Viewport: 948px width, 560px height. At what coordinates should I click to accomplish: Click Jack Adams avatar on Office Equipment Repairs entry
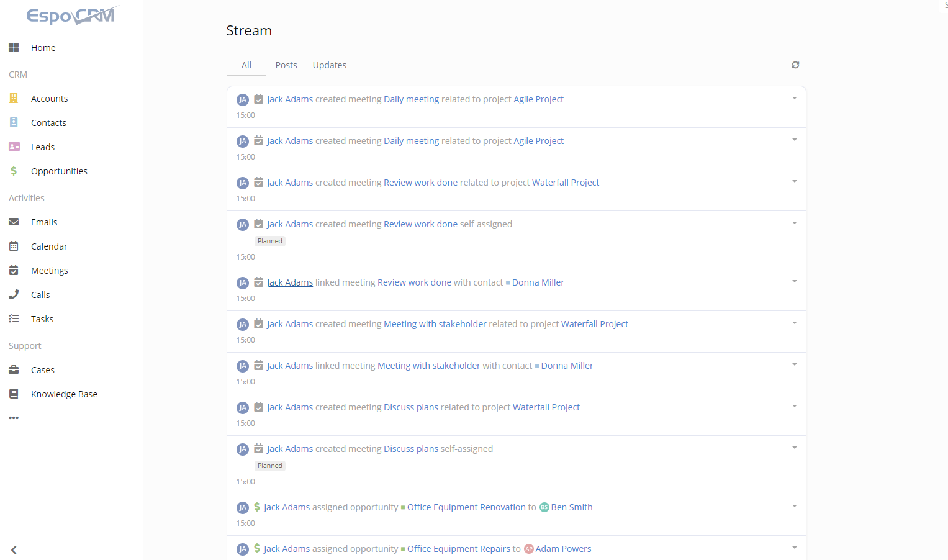[243, 549]
